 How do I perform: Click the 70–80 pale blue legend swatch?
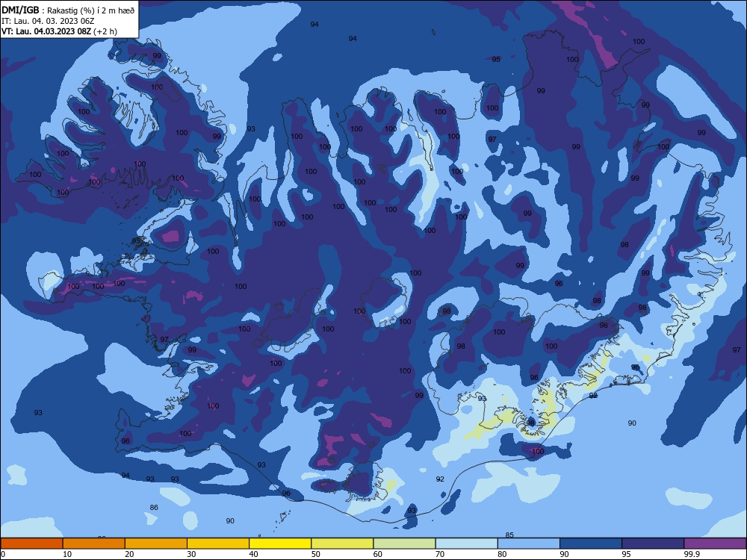[467, 544]
